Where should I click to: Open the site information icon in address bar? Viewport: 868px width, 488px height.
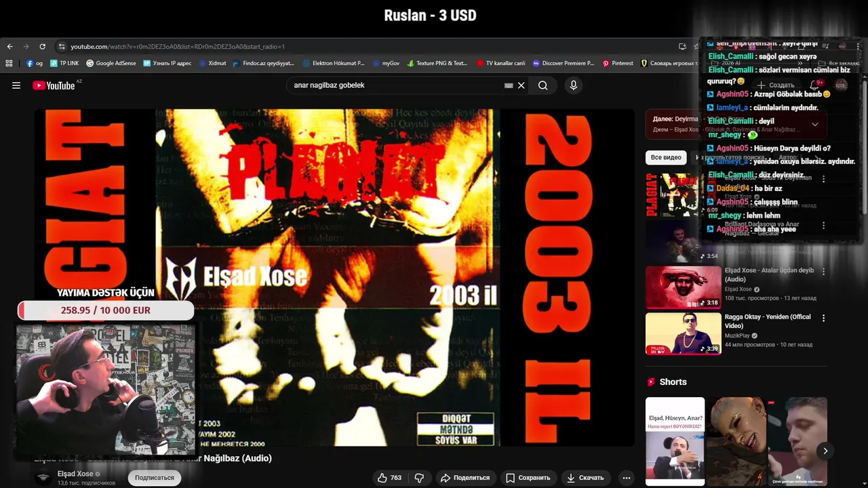(x=62, y=47)
